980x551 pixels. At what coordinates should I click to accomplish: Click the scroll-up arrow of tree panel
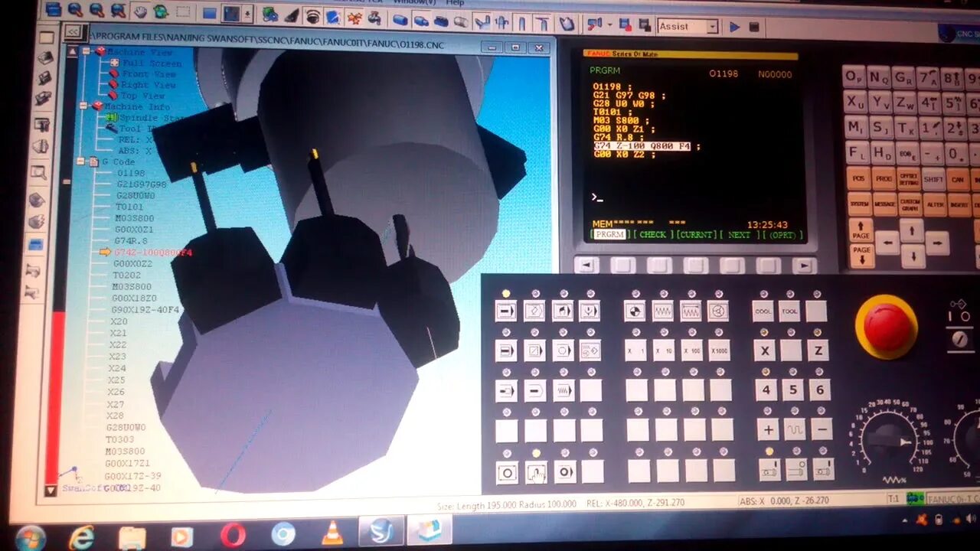tap(72, 52)
